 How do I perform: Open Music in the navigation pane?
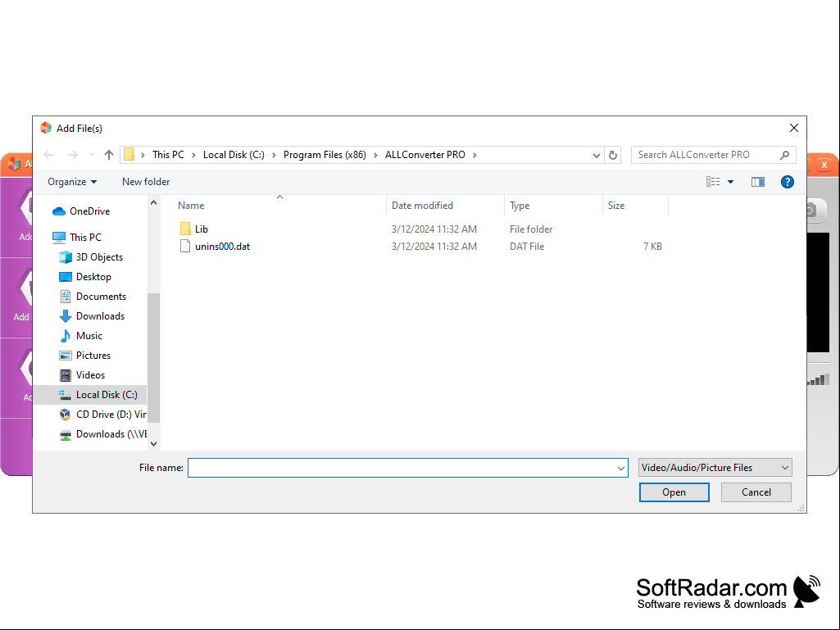click(x=89, y=336)
